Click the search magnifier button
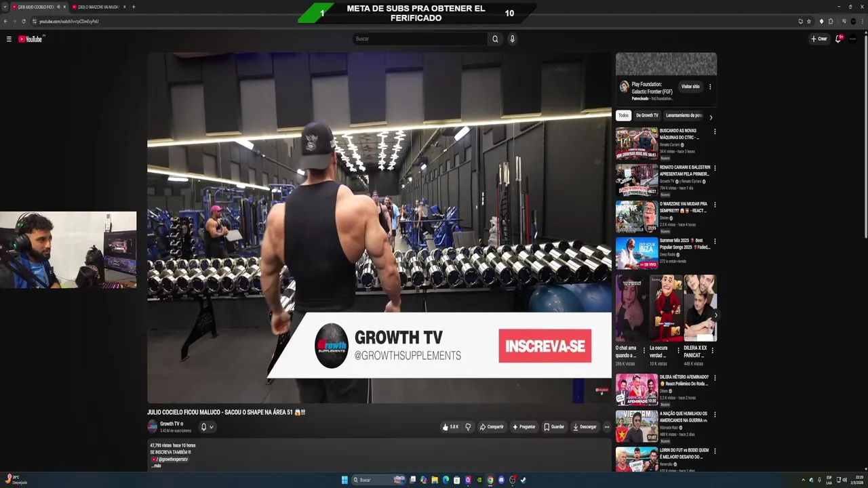Screen dimensions: 868x488 tap(495, 39)
